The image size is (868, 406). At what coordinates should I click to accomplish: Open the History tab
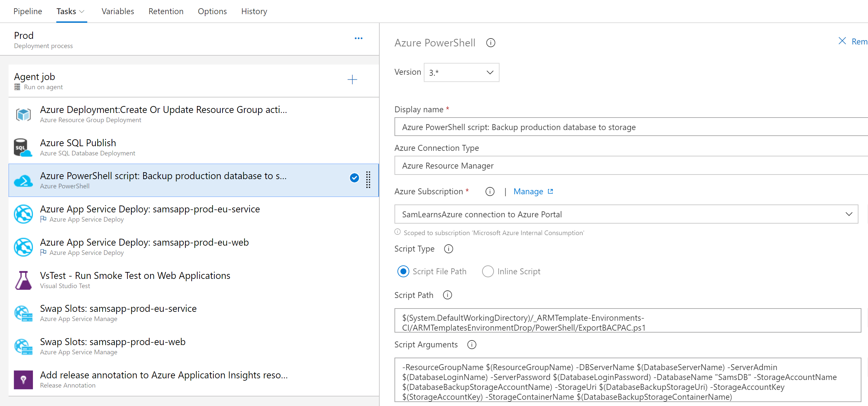(254, 12)
